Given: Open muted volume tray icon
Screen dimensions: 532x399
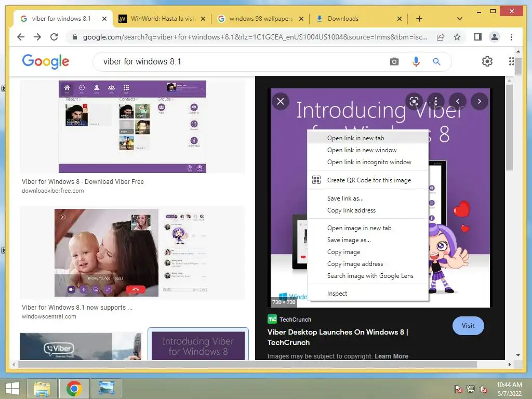Looking at the screenshot, I should [483, 389].
